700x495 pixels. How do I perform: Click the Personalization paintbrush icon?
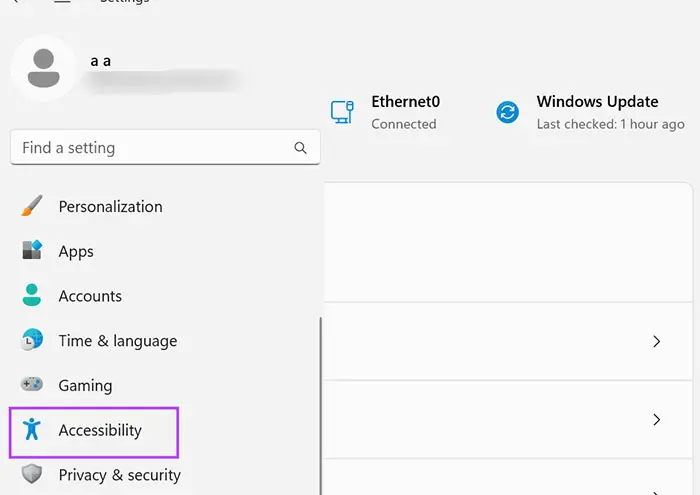(x=32, y=207)
